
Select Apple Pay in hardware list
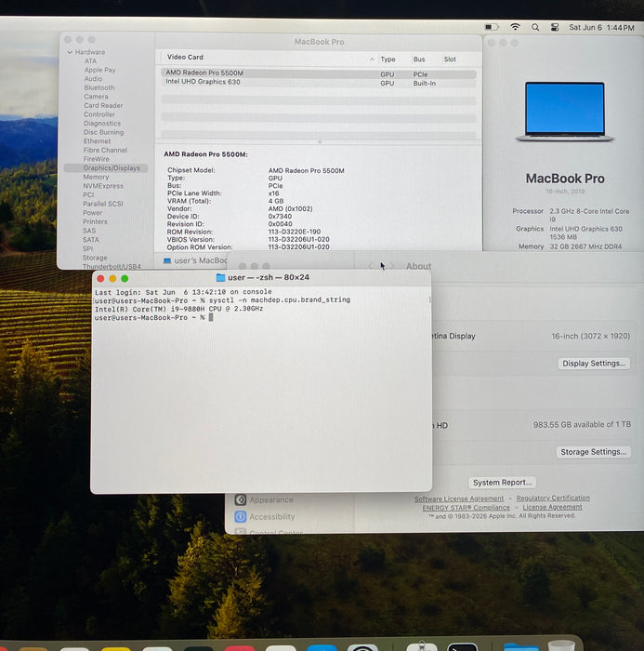(x=100, y=70)
